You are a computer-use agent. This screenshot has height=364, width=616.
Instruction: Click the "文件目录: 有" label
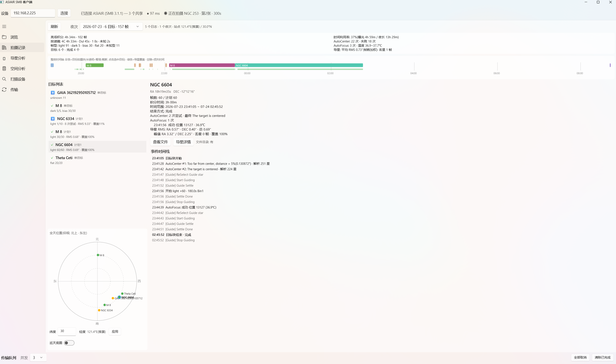(x=205, y=142)
